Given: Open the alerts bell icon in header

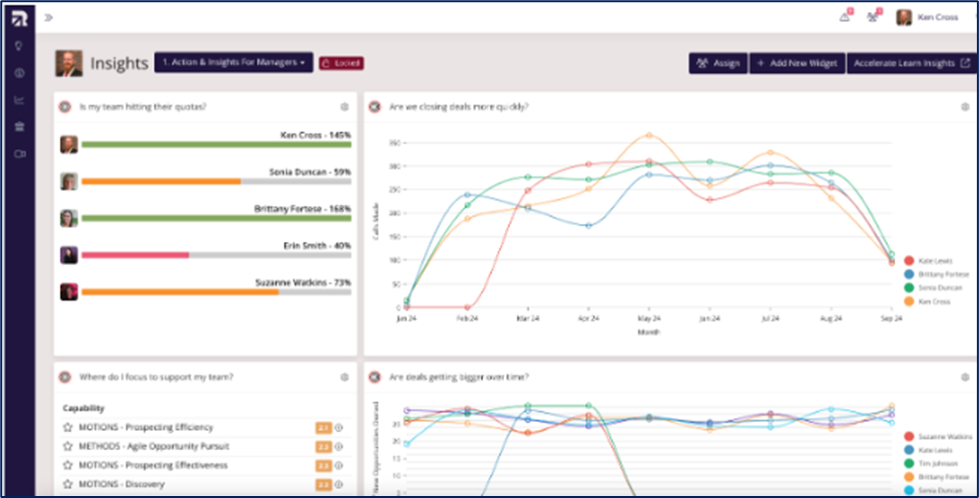Looking at the screenshot, I should [845, 17].
